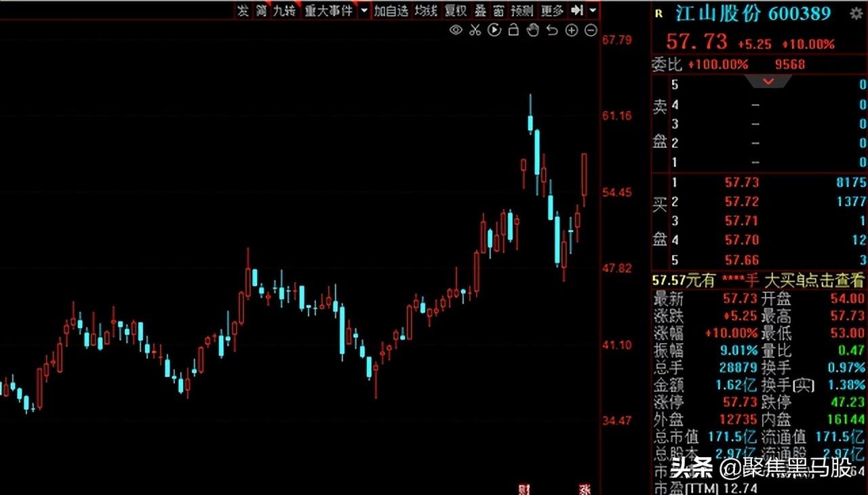This screenshot has height=495, width=868.
Task: Click the 金额 value 1.62亿
Action: (x=736, y=385)
